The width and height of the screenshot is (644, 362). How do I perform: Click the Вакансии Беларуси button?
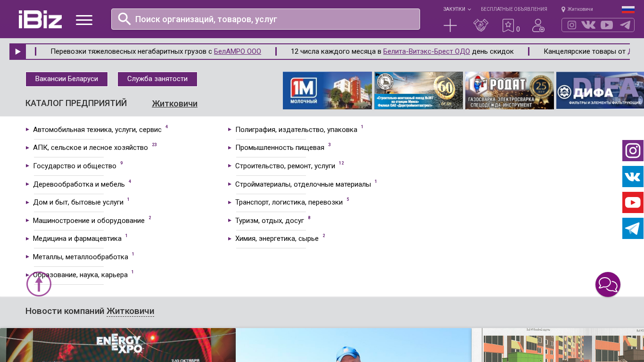tap(66, 79)
